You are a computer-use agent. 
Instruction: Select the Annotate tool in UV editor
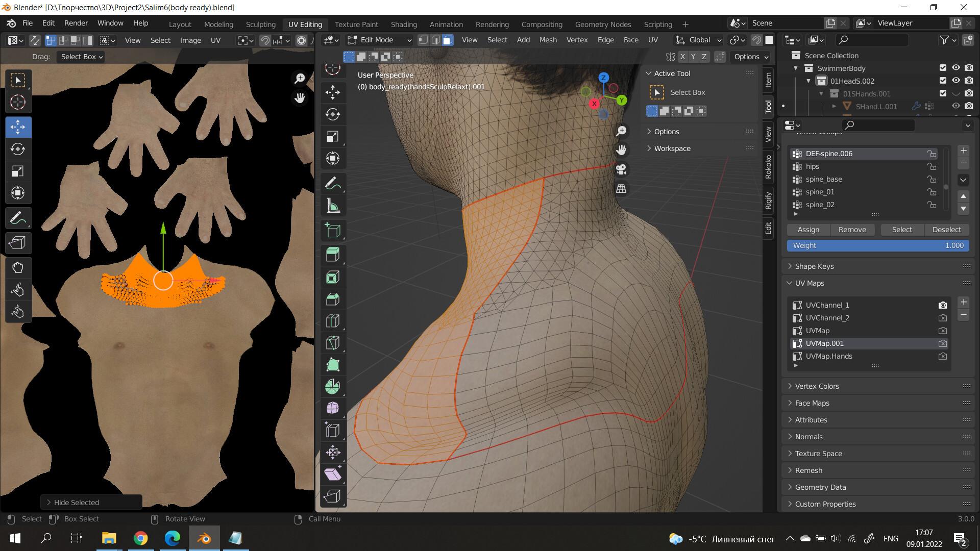point(18,219)
